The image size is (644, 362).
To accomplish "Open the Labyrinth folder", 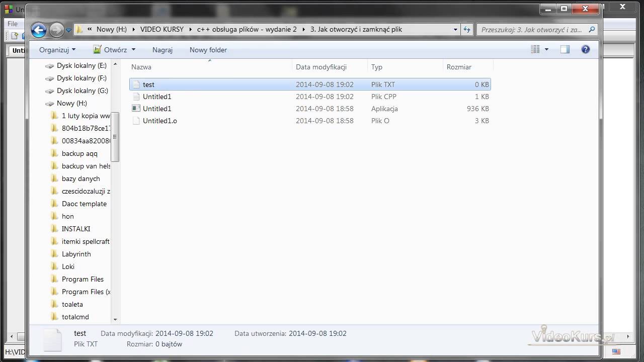I will tap(76, 254).
